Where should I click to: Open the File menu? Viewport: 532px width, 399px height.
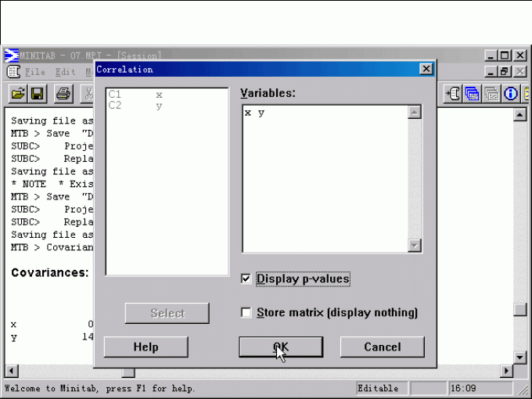(34, 72)
